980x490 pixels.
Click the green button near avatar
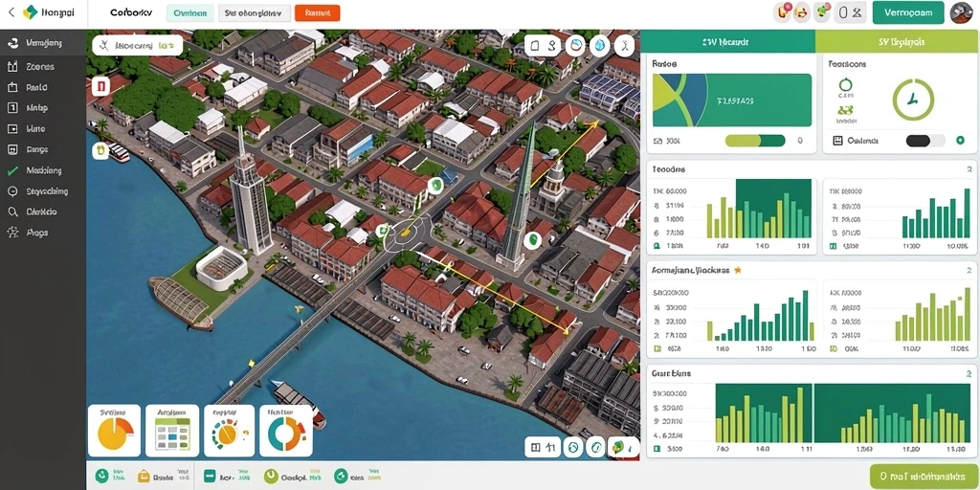pyautogui.click(x=907, y=12)
